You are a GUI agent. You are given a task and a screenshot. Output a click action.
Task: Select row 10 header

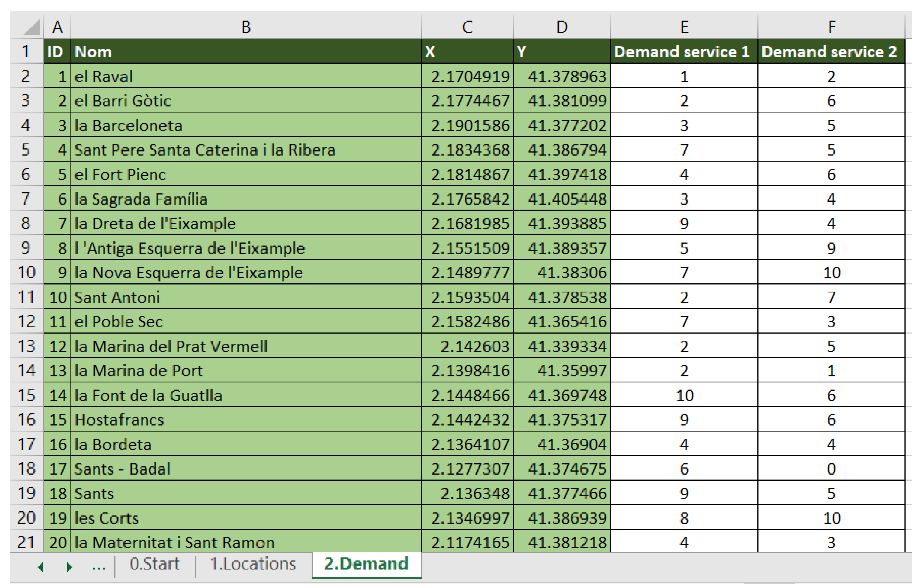(x=26, y=272)
